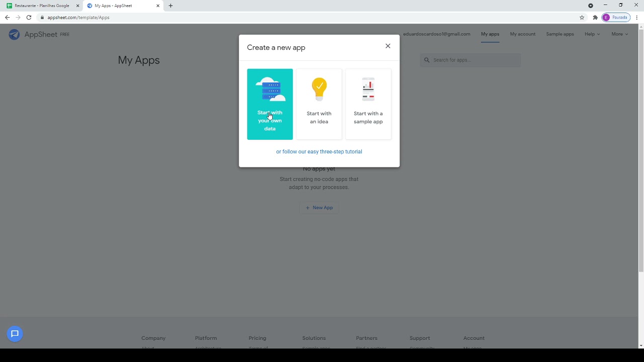Click the site lock icon in address bar
Screen dimensions: 644x362
[x=43, y=18]
